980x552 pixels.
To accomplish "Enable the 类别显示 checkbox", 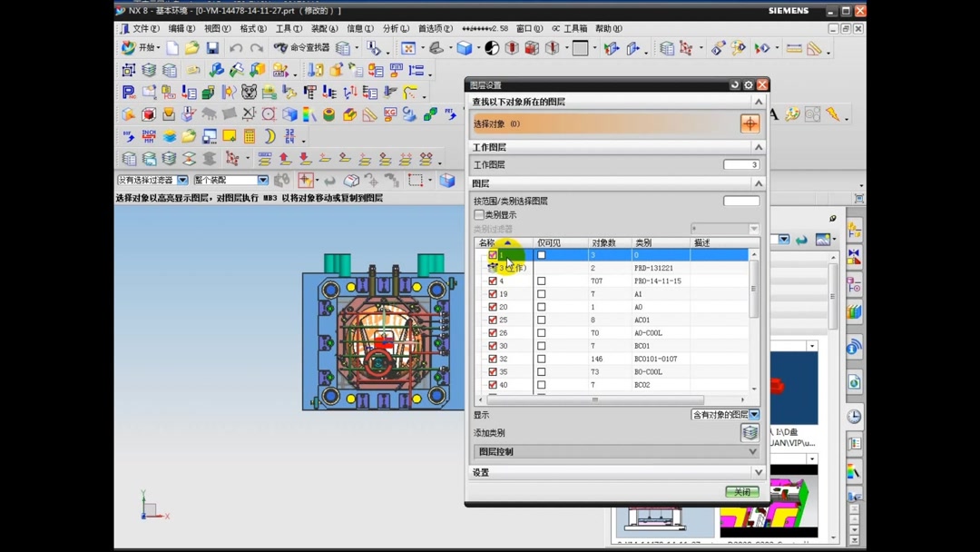I will (478, 214).
